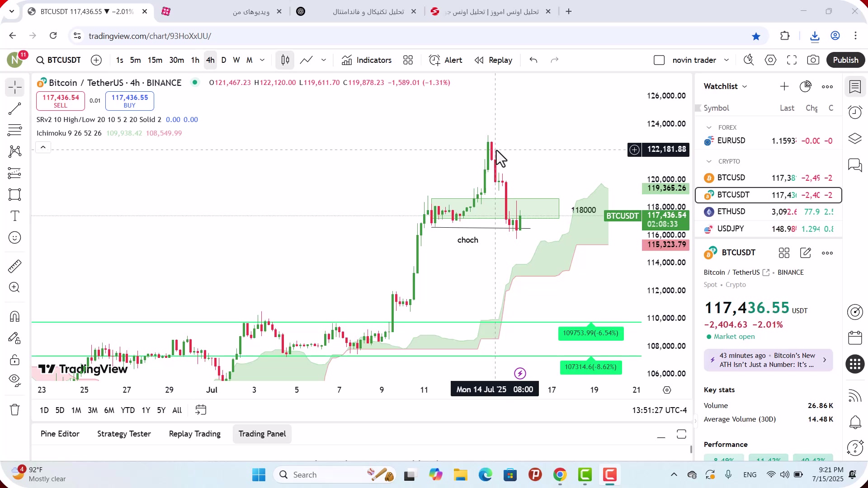Take a chart snapshot with camera
The width and height of the screenshot is (868, 488).
click(813, 60)
